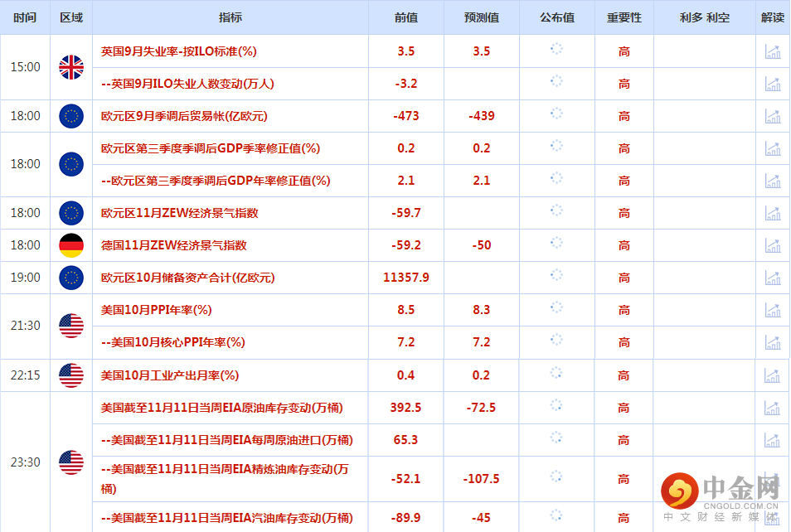
Task: Click the 利多 利空 column header
Action: tap(705, 17)
